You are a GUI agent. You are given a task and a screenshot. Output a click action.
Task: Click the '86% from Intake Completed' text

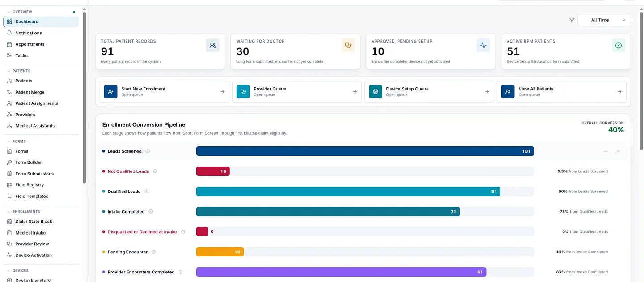click(x=582, y=272)
